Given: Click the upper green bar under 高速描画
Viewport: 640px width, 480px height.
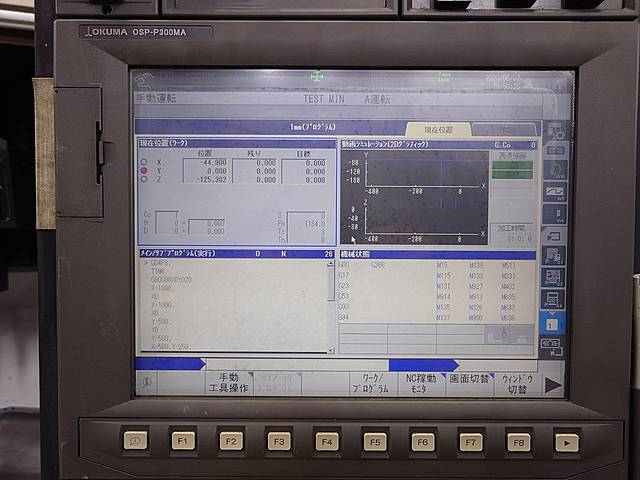Looking at the screenshot, I should pyautogui.click(x=512, y=166).
